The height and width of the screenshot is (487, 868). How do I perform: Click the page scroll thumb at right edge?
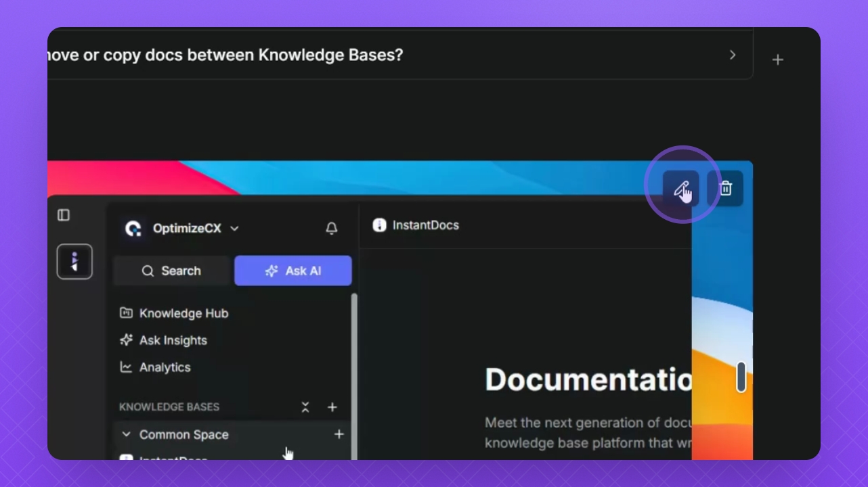point(741,376)
